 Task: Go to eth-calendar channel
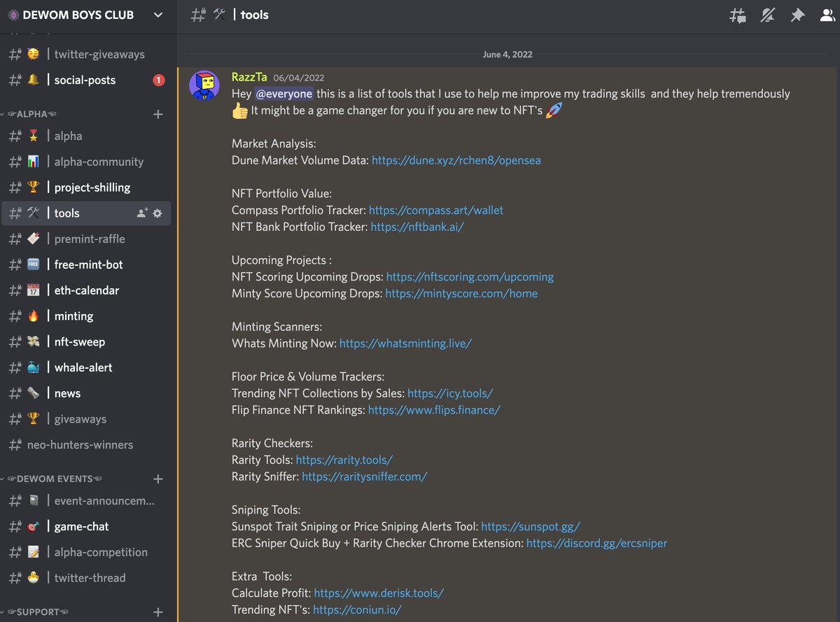tap(85, 290)
